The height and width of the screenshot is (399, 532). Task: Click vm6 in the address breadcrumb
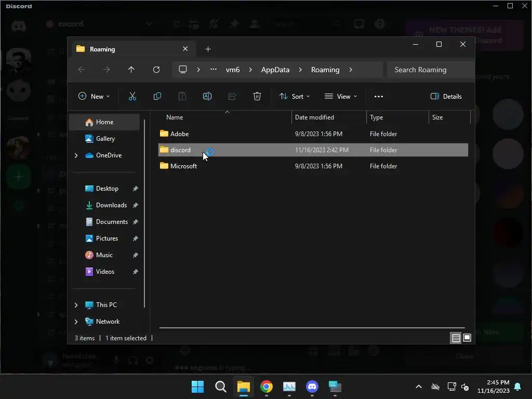[233, 70]
